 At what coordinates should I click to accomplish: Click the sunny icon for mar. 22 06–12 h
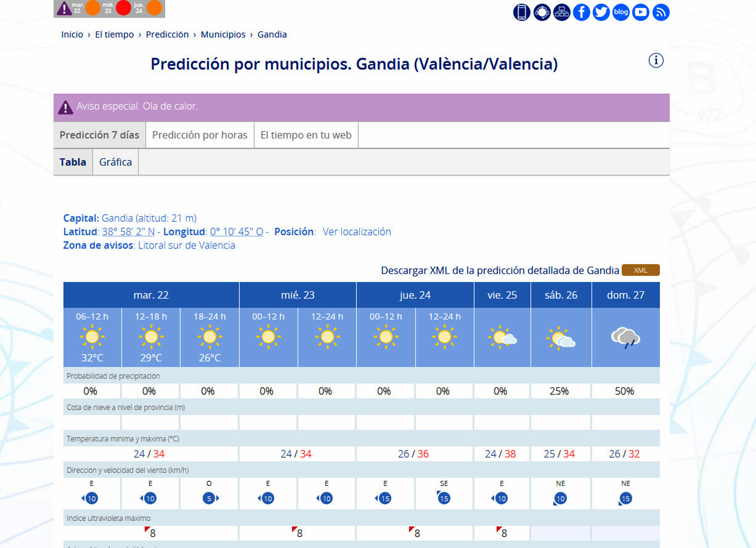92,337
